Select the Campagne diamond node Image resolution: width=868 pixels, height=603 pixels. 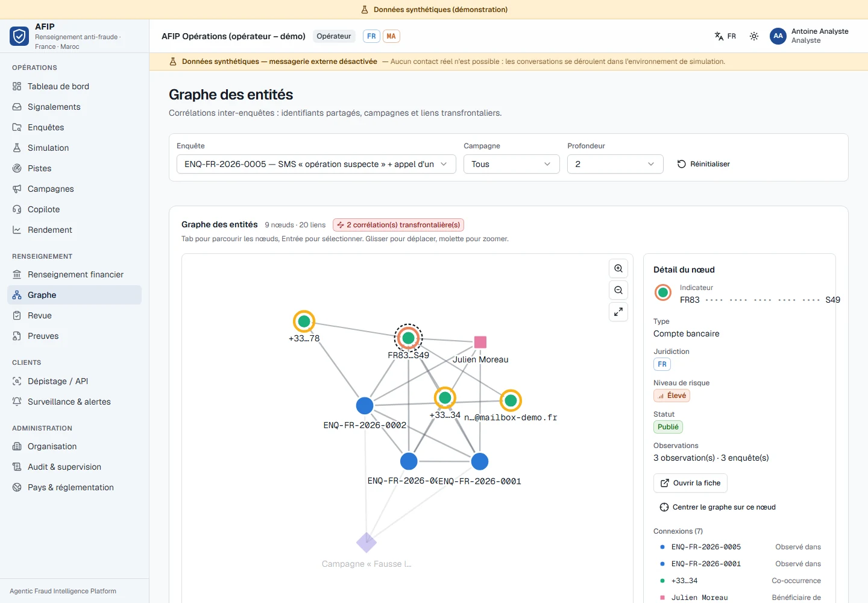(x=366, y=543)
